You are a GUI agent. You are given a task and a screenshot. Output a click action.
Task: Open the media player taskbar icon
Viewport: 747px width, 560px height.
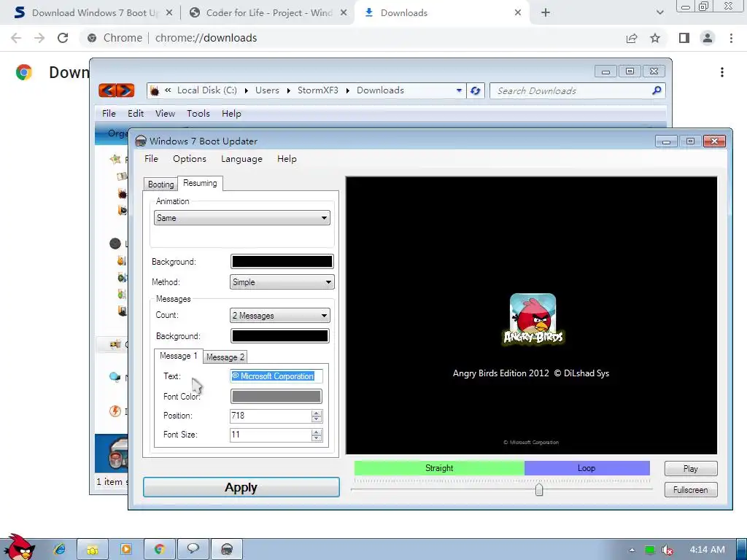tap(126, 550)
